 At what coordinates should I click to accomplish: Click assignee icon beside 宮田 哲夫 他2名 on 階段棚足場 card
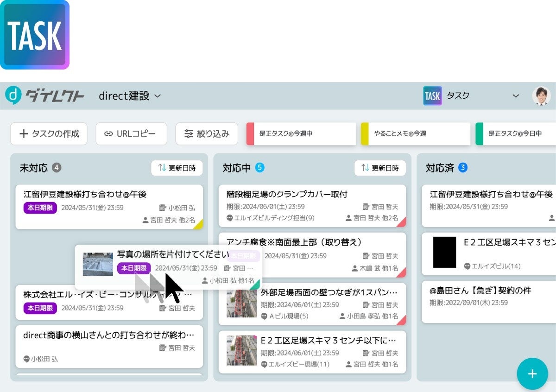pos(349,218)
